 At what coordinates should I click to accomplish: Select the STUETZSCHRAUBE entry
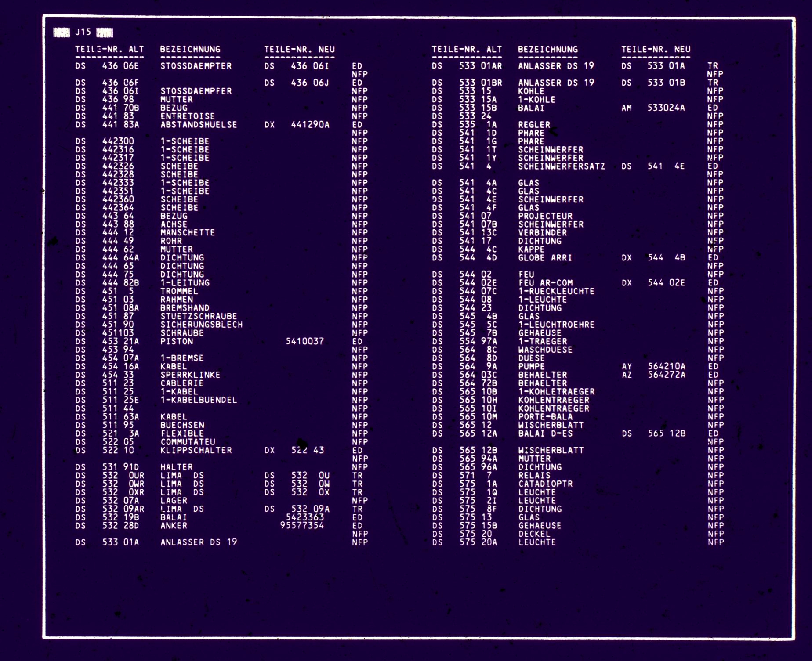[x=199, y=316]
